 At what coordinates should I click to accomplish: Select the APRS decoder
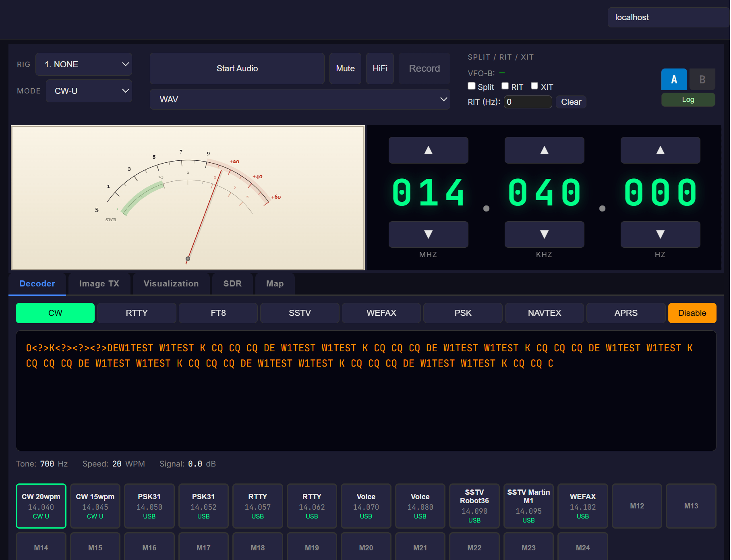coord(625,313)
